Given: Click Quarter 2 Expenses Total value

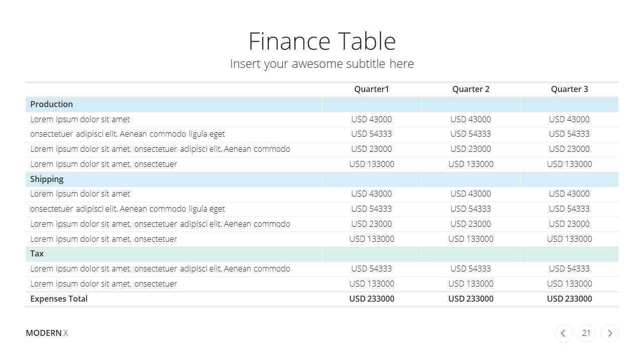Looking at the screenshot, I should coord(471,299).
